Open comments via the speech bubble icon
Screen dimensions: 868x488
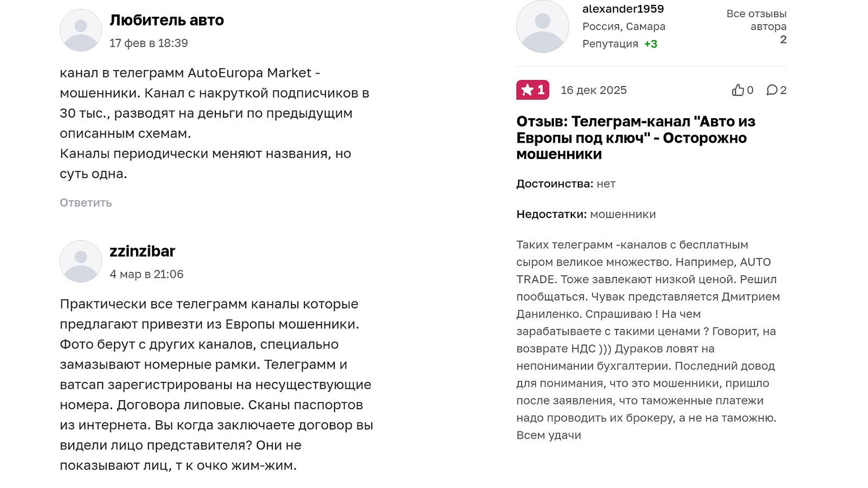(x=771, y=90)
